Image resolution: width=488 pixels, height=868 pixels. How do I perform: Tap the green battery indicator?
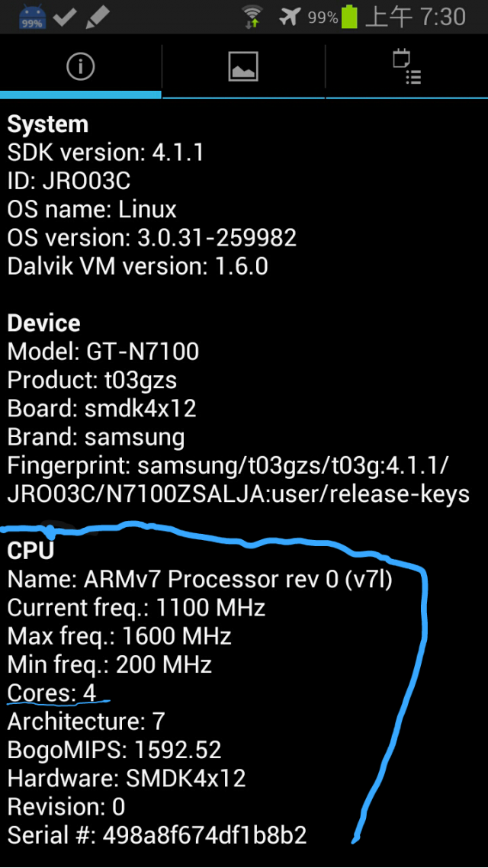tap(348, 17)
